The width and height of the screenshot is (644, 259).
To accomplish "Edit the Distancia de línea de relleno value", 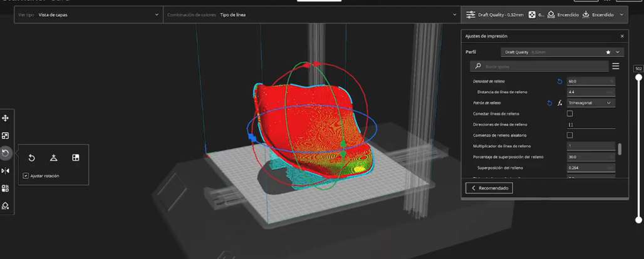I will [x=591, y=92].
